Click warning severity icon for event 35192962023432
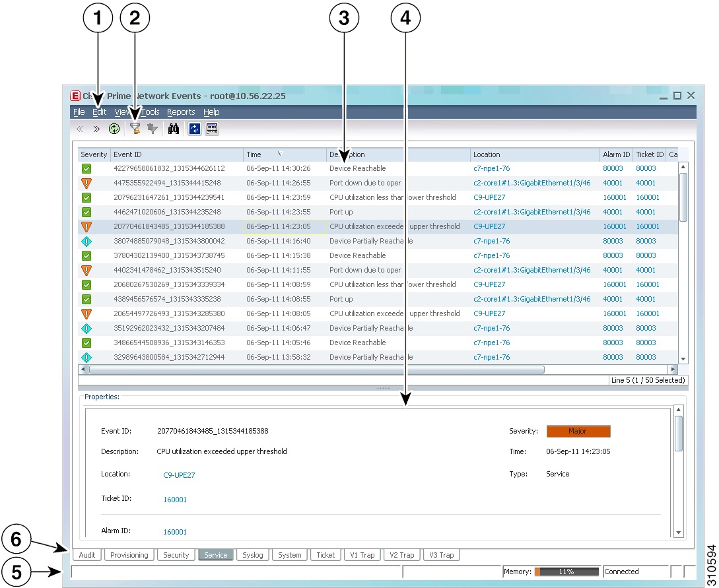The image size is (719, 588). pyautogui.click(x=86, y=328)
